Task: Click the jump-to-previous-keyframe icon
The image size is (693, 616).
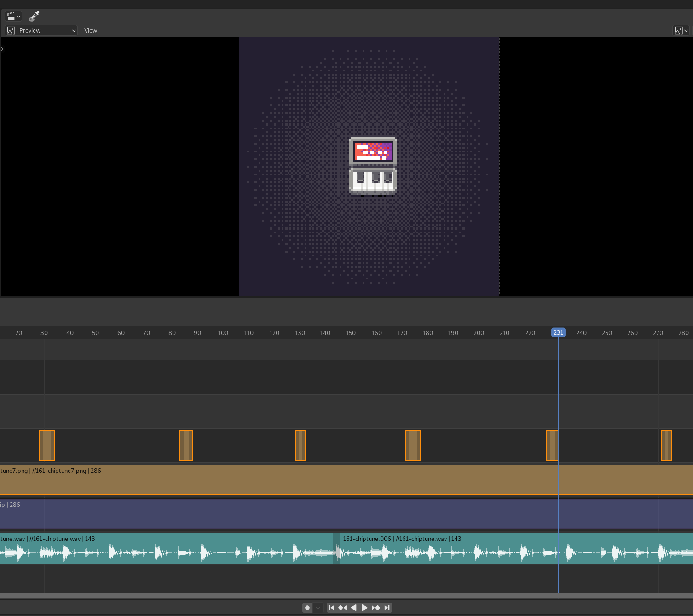Action: 342,607
